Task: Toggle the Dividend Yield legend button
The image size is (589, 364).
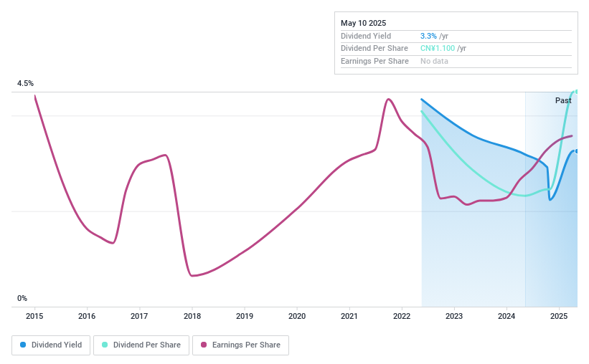Action: 51,345
